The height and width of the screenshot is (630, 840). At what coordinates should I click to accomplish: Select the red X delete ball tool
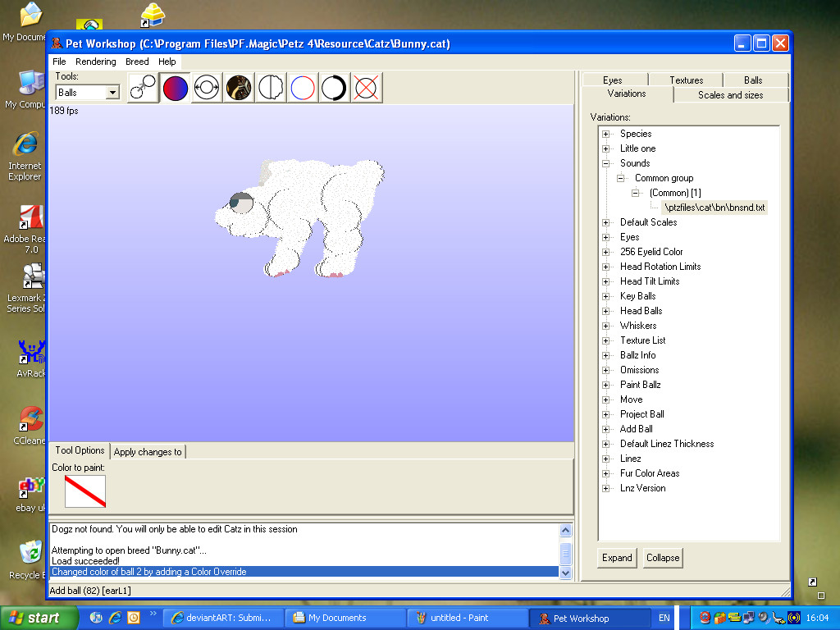(x=366, y=88)
